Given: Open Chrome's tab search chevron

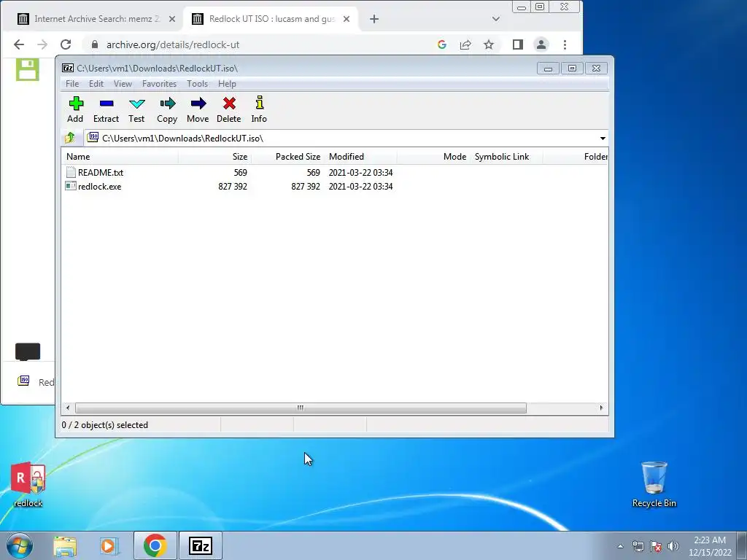Looking at the screenshot, I should [496, 19].
